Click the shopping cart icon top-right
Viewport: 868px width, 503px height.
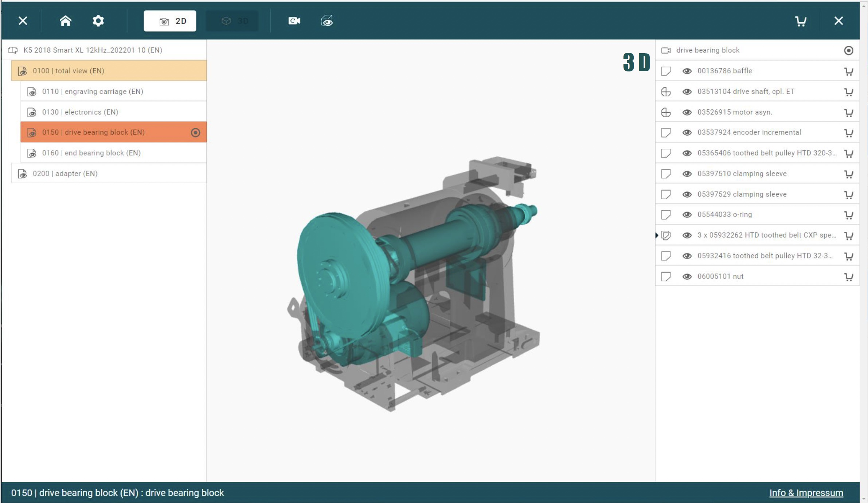(800, 21)
